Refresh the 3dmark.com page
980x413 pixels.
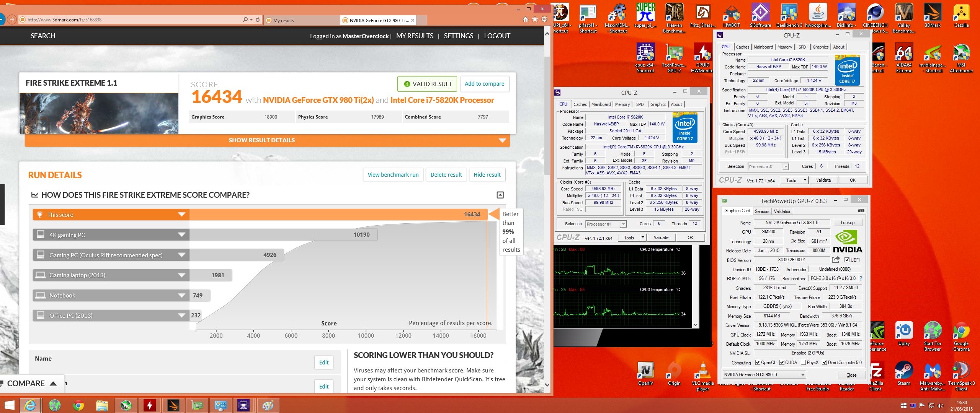pyautogui.click(x=258, y=20)
